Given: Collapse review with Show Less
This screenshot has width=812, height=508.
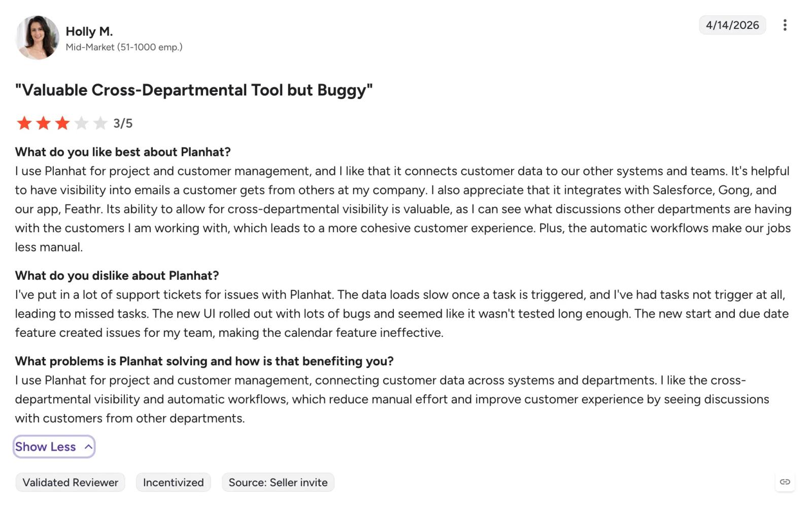Looking at the screenshot, I should (54, 447).
